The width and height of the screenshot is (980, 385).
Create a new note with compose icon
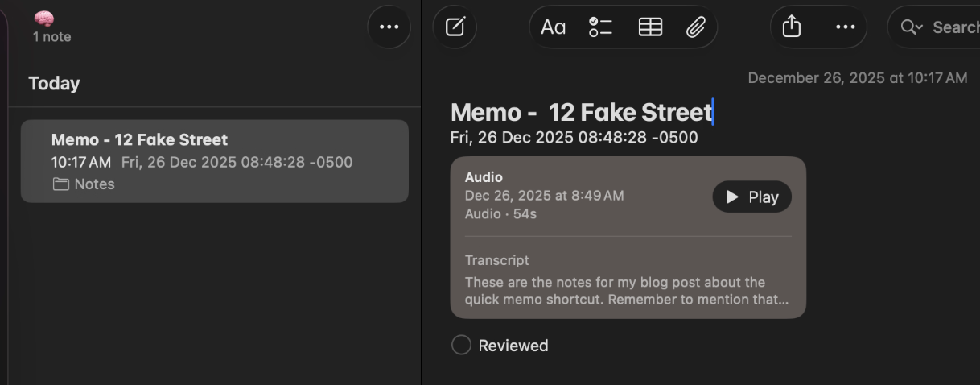point(455,27)
